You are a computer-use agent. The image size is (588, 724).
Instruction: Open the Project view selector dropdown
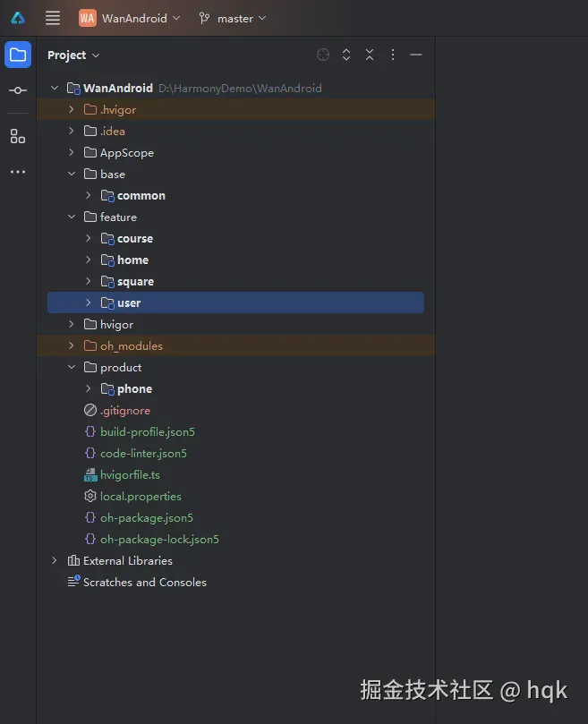73,55
